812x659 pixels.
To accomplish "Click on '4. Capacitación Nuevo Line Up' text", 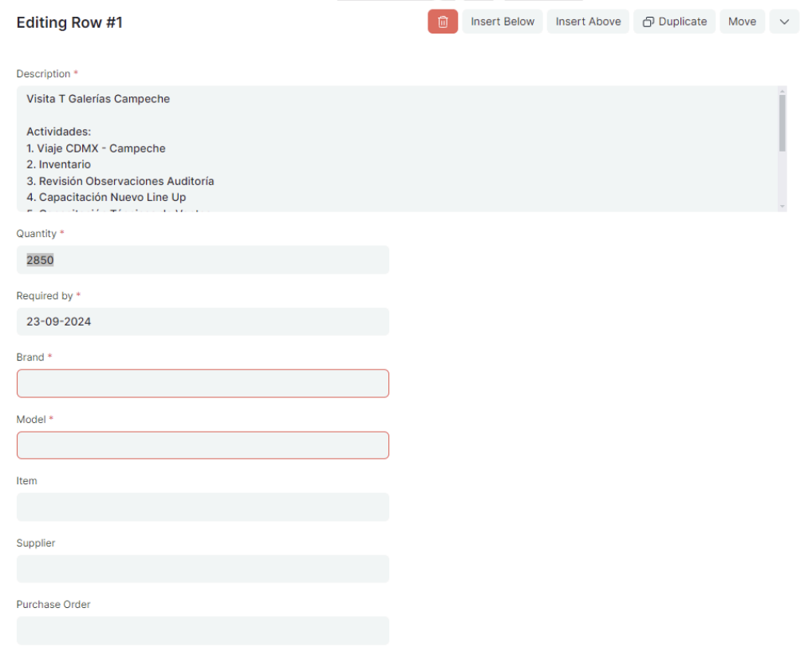I will (x=106, y=197).
